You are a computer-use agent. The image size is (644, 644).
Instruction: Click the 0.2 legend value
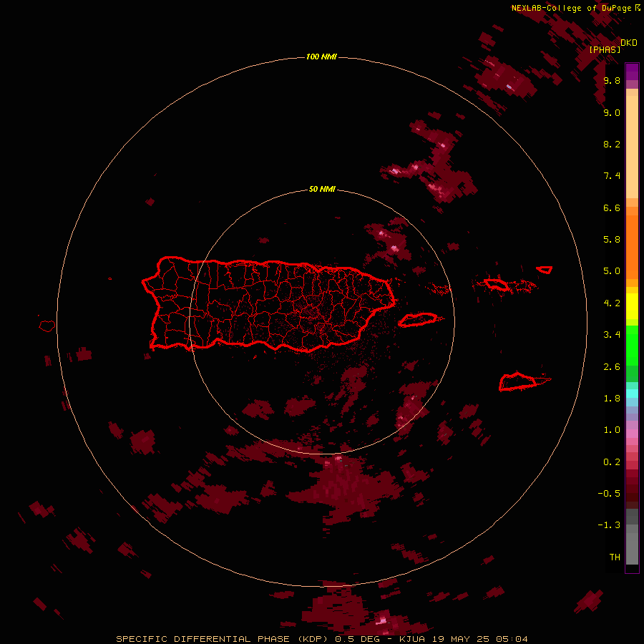[x=612, y=462]
